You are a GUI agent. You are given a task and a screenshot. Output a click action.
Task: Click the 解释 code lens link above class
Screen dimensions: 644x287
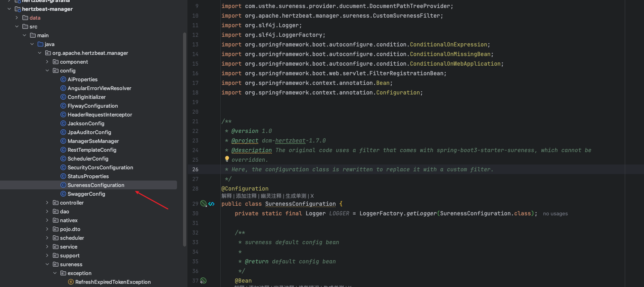point(226,196)
